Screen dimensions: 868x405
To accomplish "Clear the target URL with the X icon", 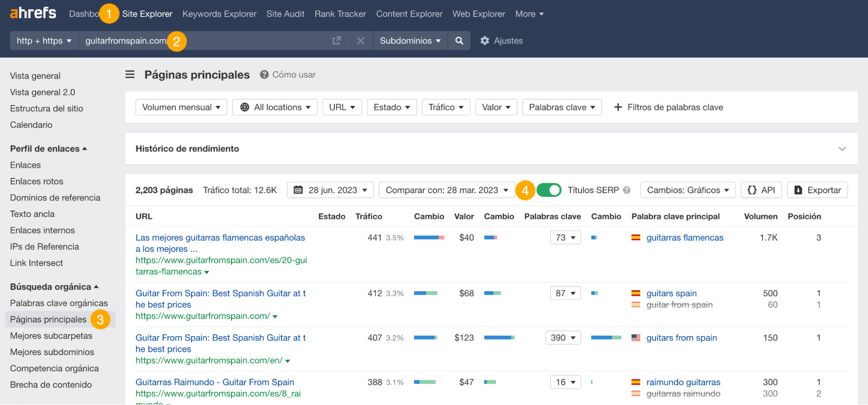I will [x=360, y=40].
